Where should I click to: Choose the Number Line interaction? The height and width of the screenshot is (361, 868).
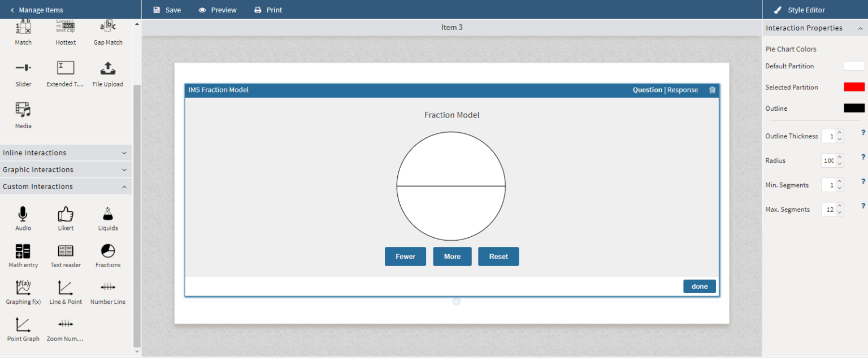point(108,289)
